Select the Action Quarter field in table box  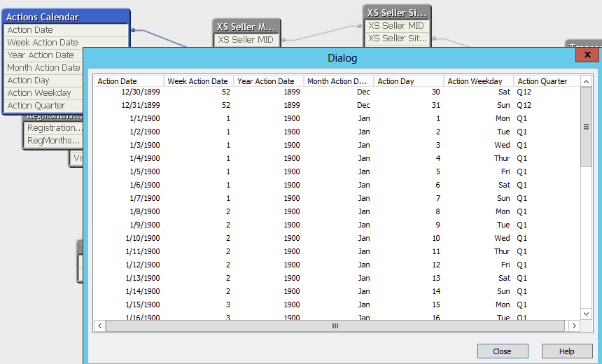(36, 106)
